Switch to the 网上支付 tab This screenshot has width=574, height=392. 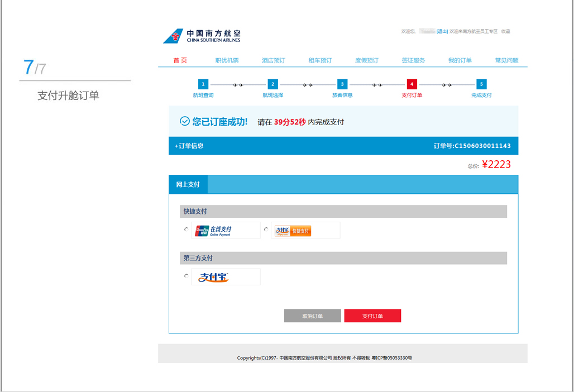point(188,184)
